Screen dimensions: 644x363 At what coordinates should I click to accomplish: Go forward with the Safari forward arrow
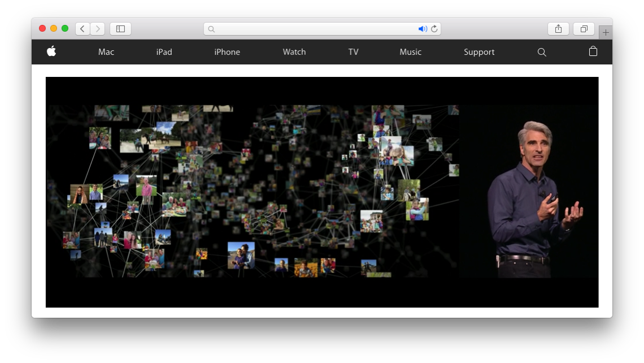click(98, 29)
